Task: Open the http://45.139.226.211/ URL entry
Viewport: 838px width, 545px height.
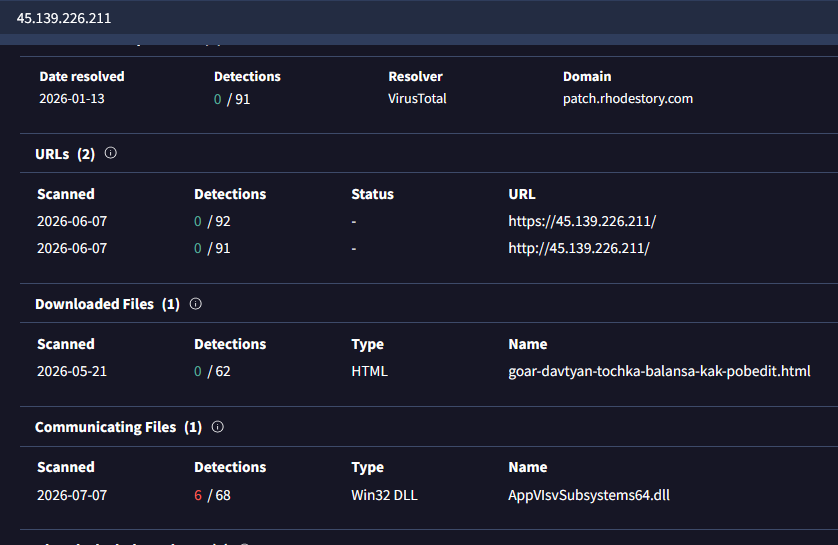Action: [x=579, y=248]
